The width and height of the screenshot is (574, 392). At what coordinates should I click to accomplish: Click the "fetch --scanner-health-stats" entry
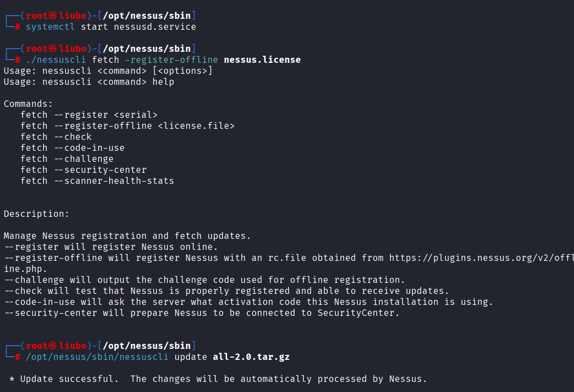pyautogui.click(x=97, y=181)
